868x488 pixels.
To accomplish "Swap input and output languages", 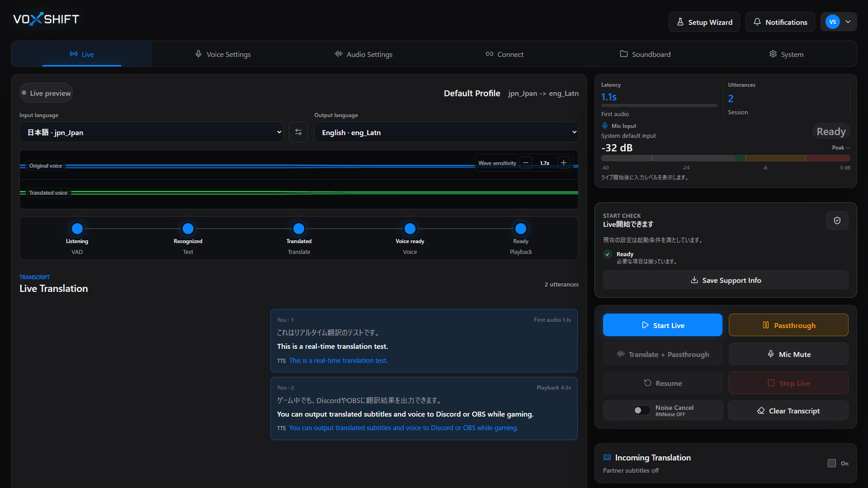I will click(x=298, y=132).
